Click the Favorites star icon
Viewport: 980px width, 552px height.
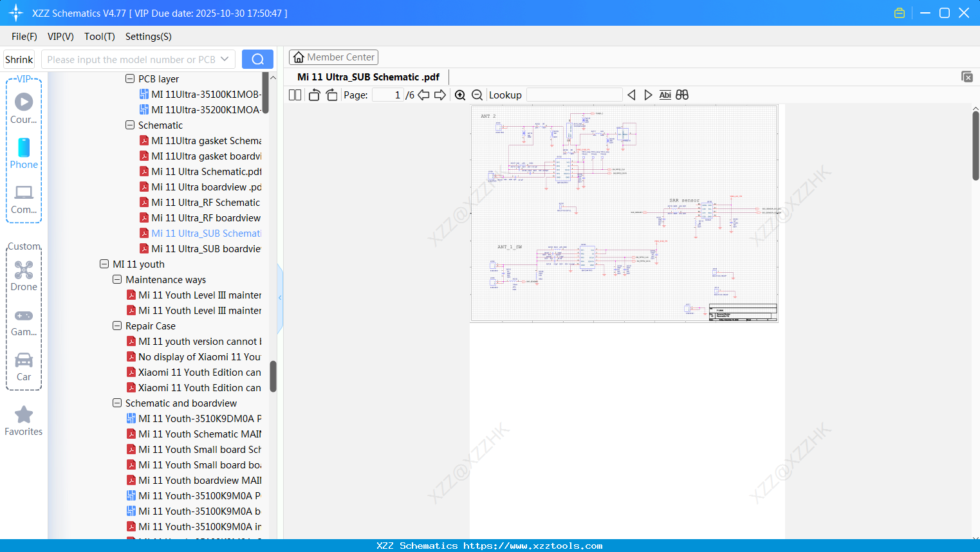coord(23,415)
